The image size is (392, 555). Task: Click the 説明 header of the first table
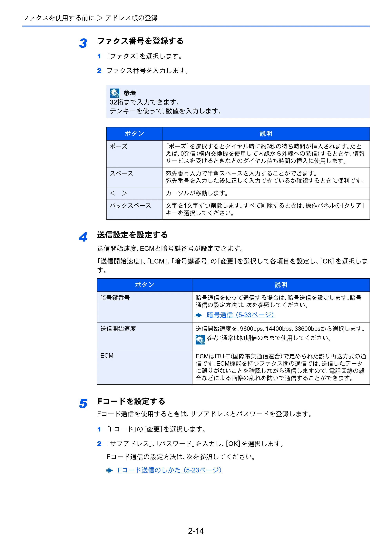(x=266, y=134)
